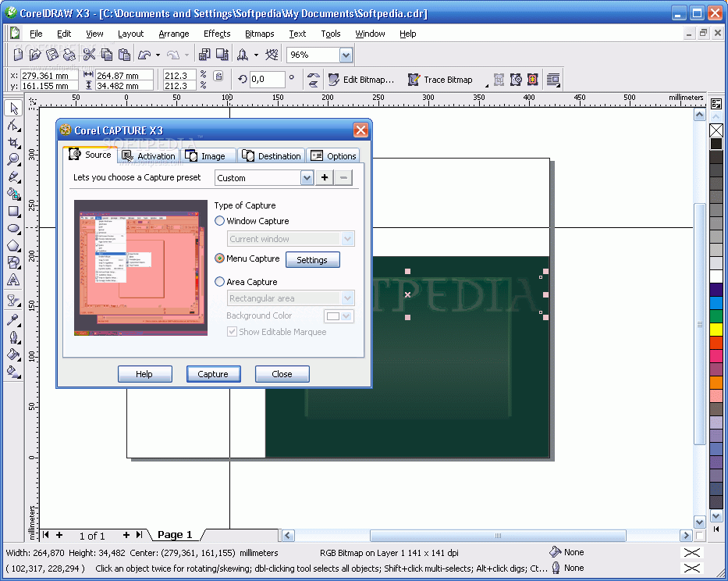Open the Effects menu
728x581 pixels.
click(x=217, y=34)
